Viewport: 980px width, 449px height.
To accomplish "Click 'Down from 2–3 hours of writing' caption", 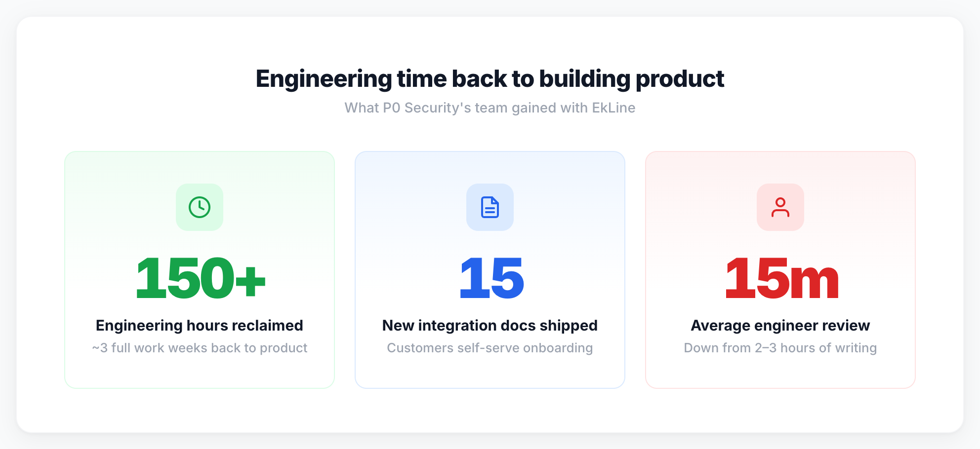I will [780, 348].
